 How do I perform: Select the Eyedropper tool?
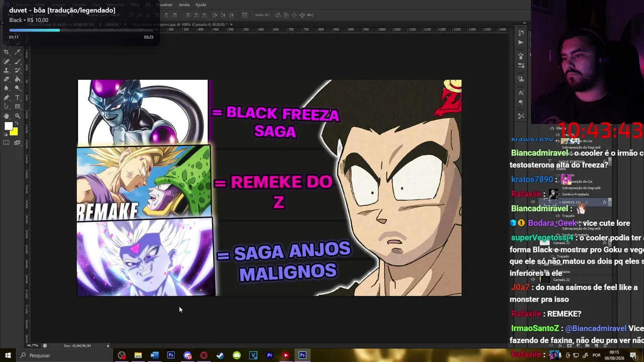[18, 52]
